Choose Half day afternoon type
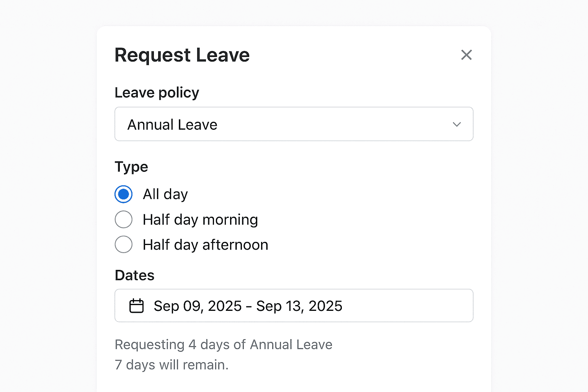The height and width of the screenshot is (392, 588). [123, 245]
